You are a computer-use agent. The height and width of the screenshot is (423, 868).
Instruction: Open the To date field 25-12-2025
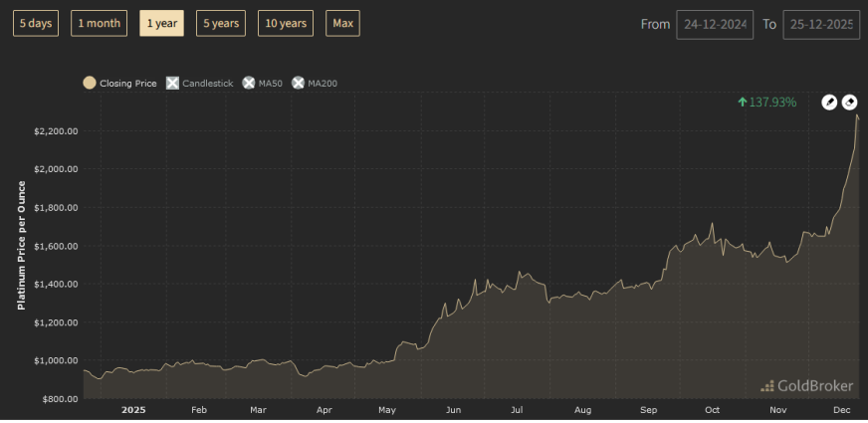(821, 25)
